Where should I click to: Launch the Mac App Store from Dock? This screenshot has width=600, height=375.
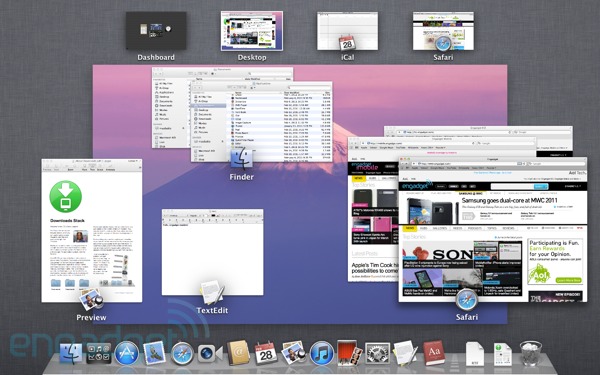127,353
